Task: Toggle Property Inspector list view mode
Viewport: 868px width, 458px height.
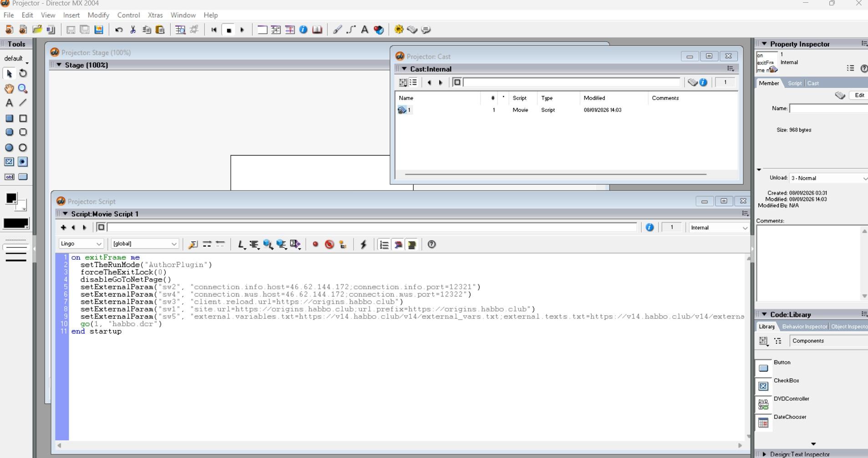Action: point(850,68)
